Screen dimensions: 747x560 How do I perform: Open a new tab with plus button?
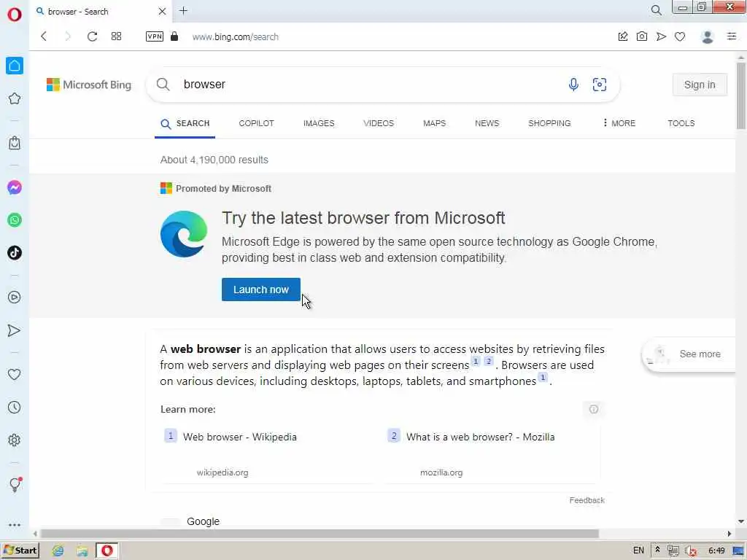183,11
